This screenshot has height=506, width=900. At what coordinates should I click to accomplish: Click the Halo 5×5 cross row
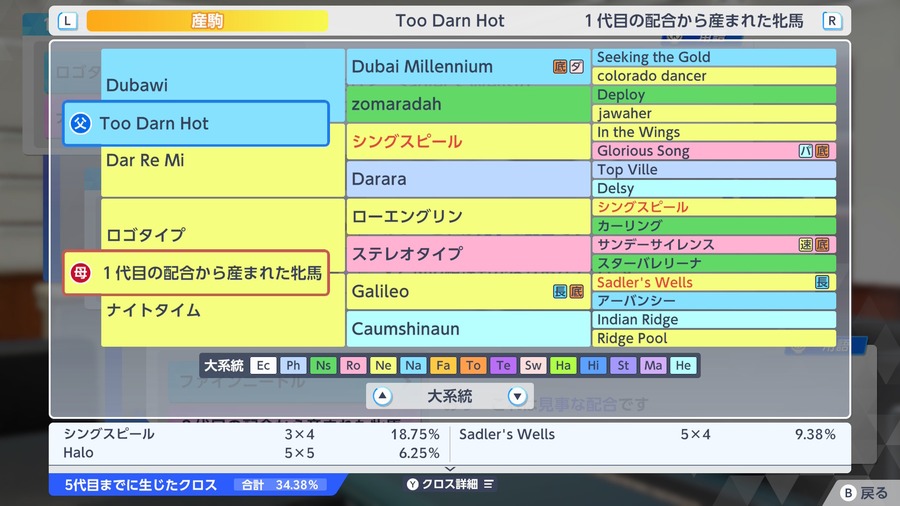pyautogui.click(x=251, y=453)
